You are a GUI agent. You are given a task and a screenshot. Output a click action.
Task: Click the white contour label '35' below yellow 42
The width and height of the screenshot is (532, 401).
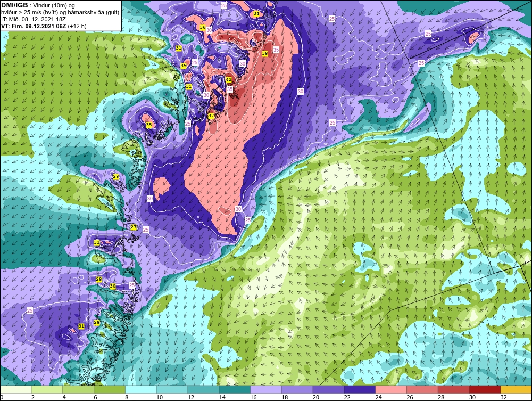coord(230,89)
